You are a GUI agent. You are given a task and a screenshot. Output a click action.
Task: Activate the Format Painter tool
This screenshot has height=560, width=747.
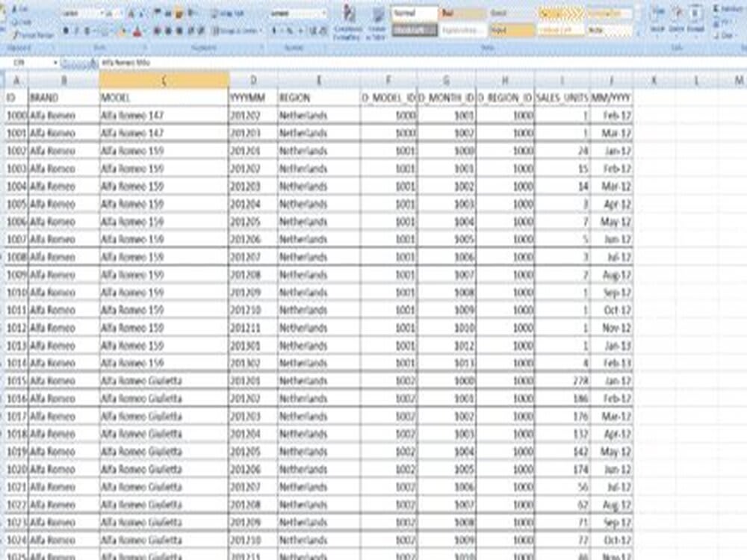pos(34,35)
